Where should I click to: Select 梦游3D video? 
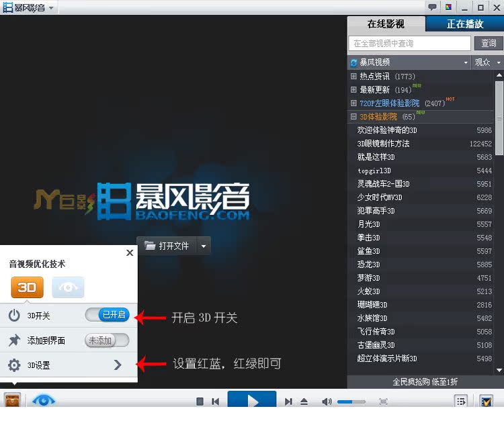[421, 278]
